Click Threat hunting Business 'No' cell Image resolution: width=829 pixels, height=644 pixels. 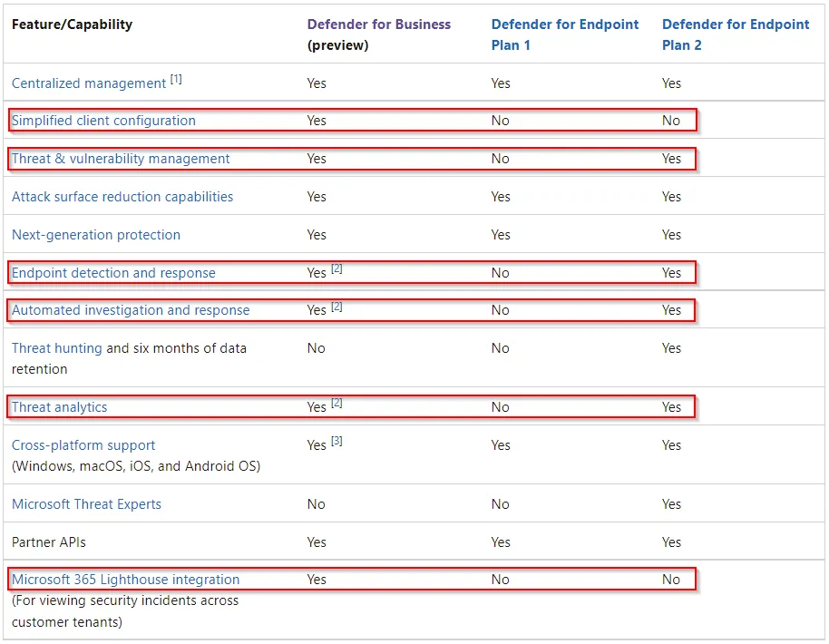(x=317, y=348)
